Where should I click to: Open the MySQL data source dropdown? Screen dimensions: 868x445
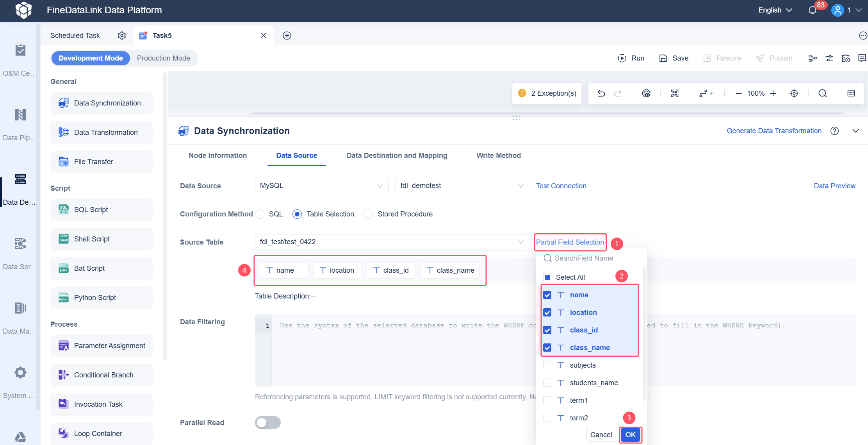pyautogui.click(x=322, y=186)
